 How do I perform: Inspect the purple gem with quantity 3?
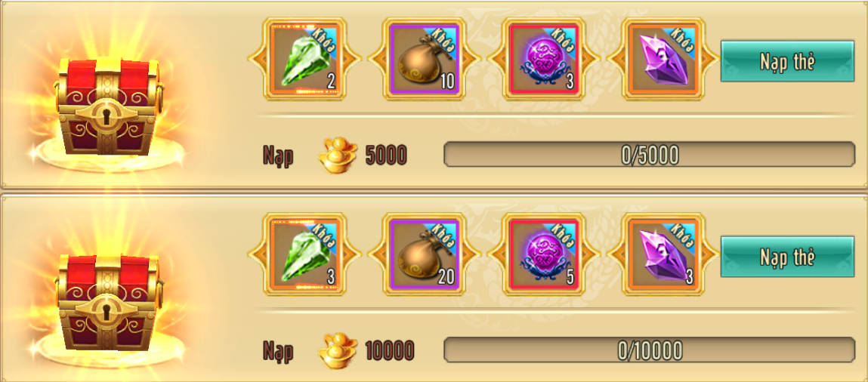(x=664, y=254)
